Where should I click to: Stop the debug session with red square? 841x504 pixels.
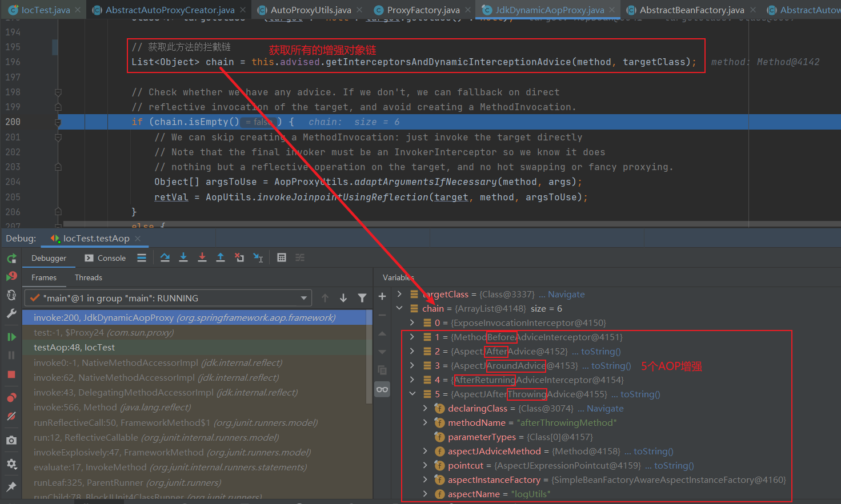[x=11, y=374]
